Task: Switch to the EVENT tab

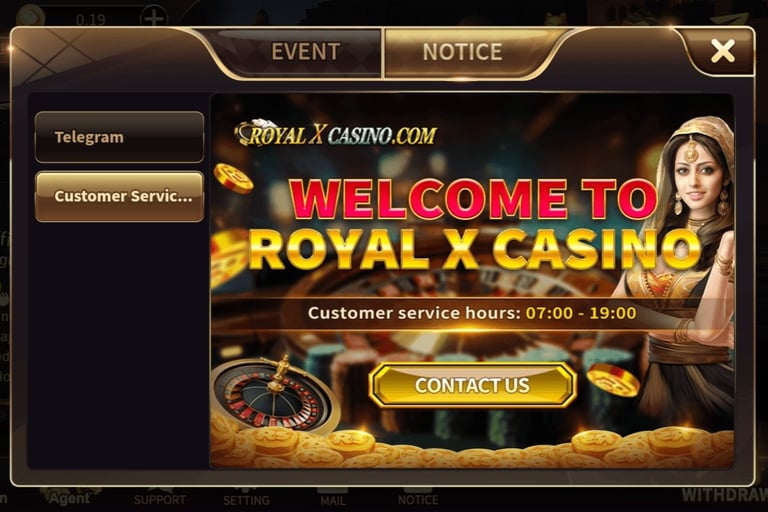Action: [x=306, y=51]
